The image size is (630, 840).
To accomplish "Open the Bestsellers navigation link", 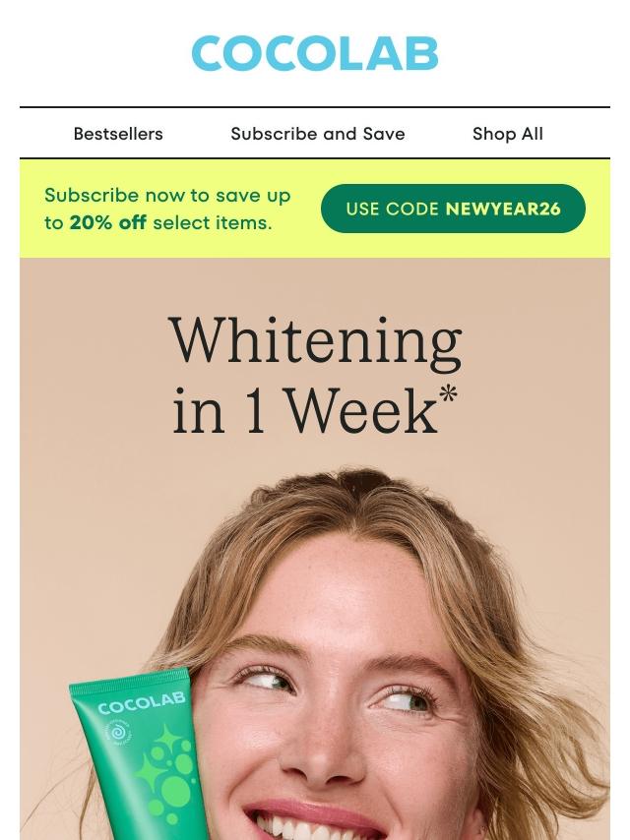I will (x=118, y=134).
